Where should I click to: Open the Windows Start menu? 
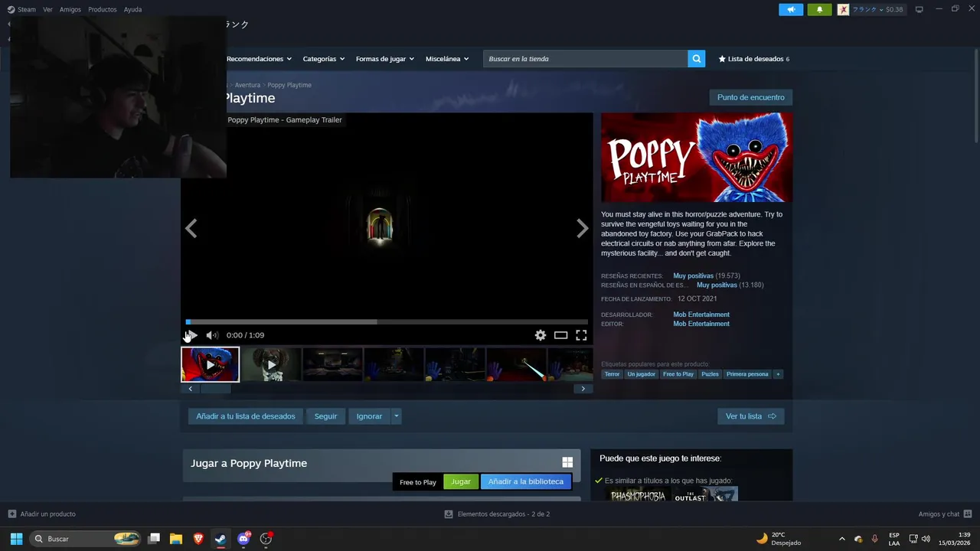coord(16,539)
